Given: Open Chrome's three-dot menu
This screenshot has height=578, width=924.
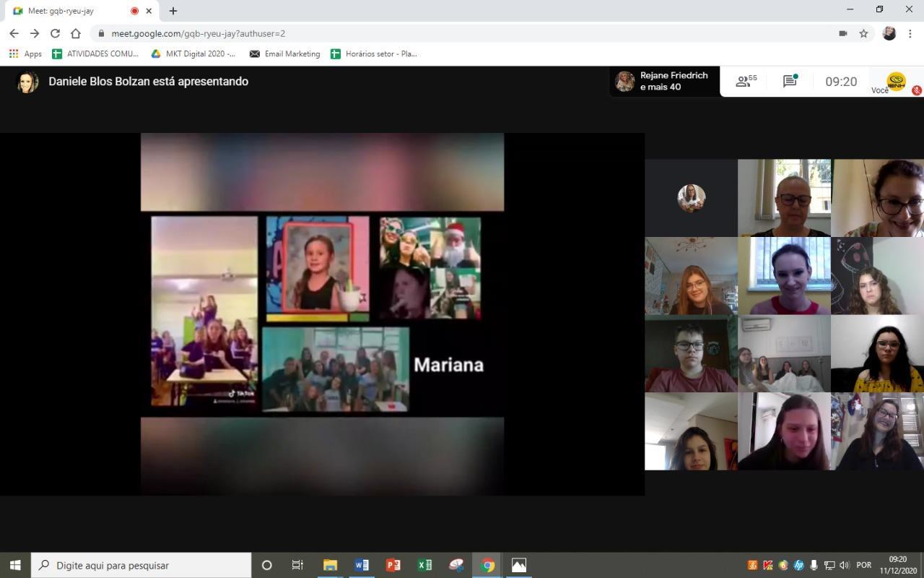Looking at the screenshot, I should (x=910, y=33).
